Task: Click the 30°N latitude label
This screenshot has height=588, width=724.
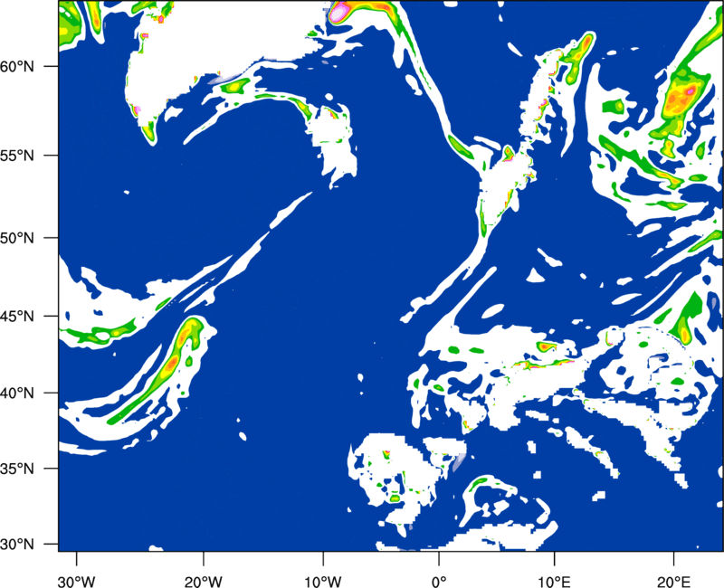Action: [x=17, y=545]
